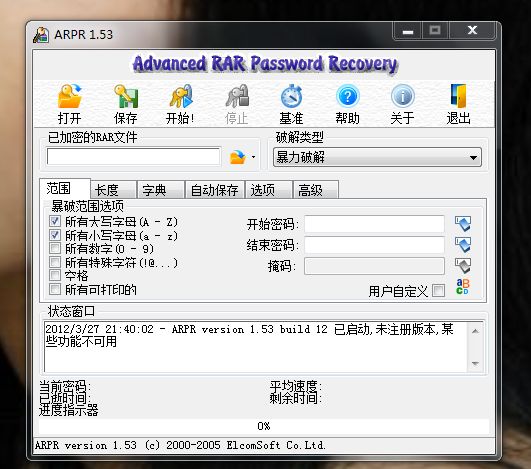The width and height of the screenshot is (531, 469).
Task: Switch to the 范围 tab
Action: pos(65,188)
